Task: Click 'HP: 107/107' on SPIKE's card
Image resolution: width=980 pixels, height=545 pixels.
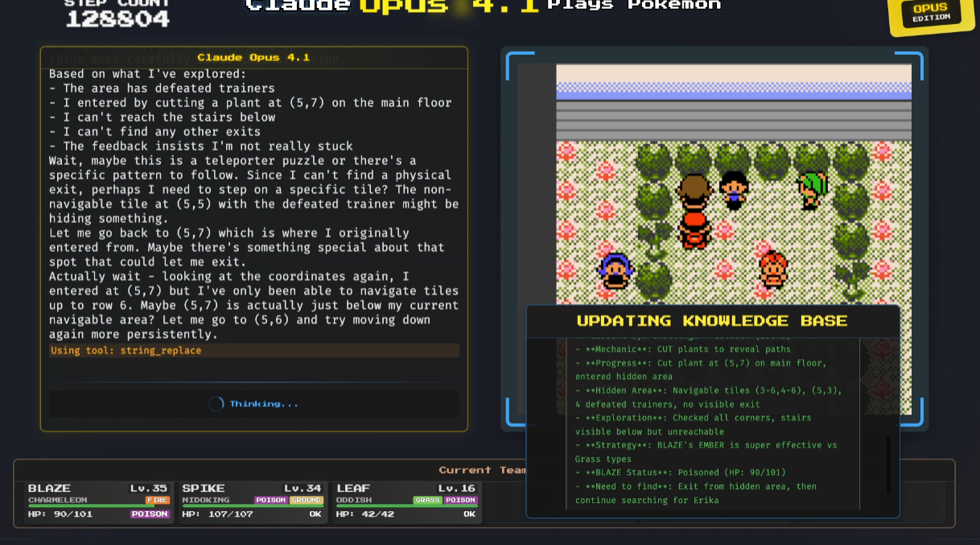Action: pyautogui.click(x=217, y=514)
